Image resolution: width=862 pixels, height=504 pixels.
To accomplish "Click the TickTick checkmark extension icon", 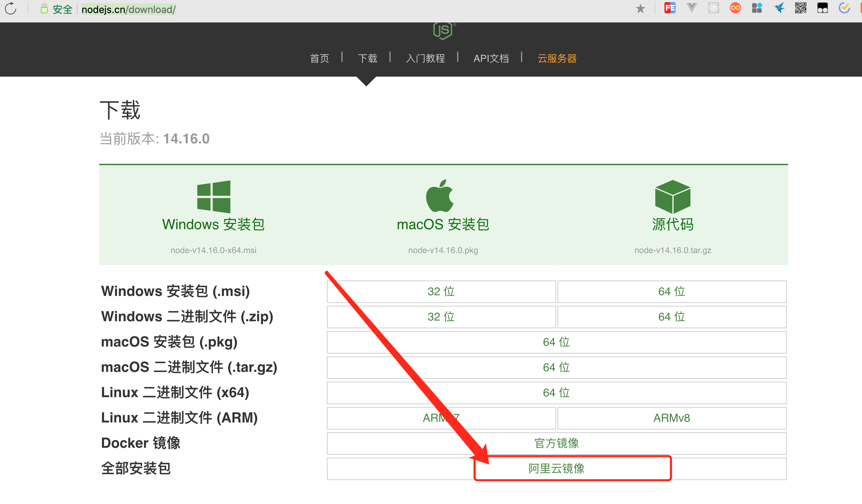I will point(845,8).
